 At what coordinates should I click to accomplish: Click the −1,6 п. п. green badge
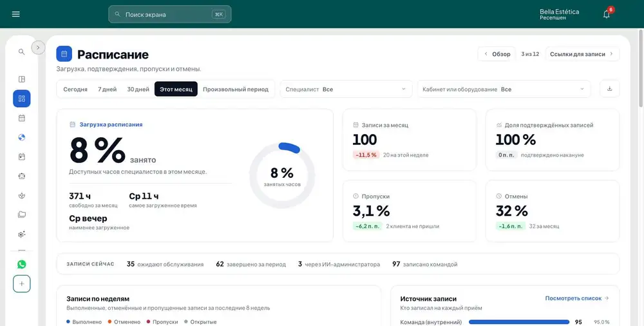(x=511, y=226)
